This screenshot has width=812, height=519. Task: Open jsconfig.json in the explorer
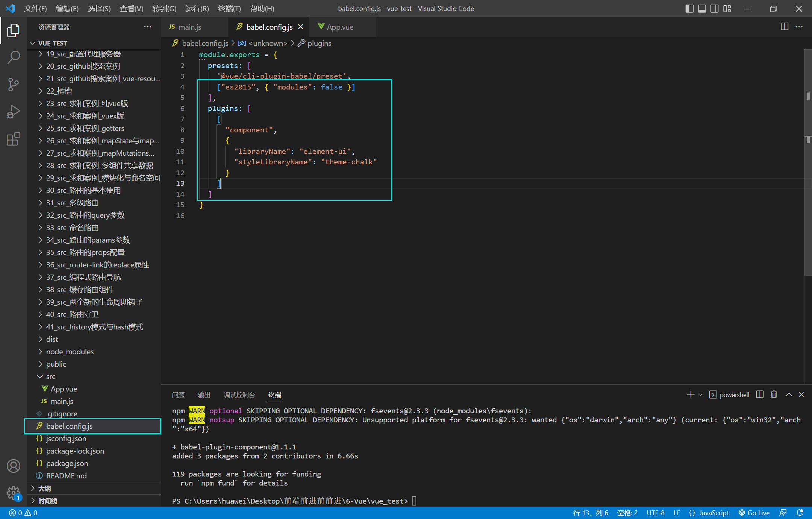[94, 439]
